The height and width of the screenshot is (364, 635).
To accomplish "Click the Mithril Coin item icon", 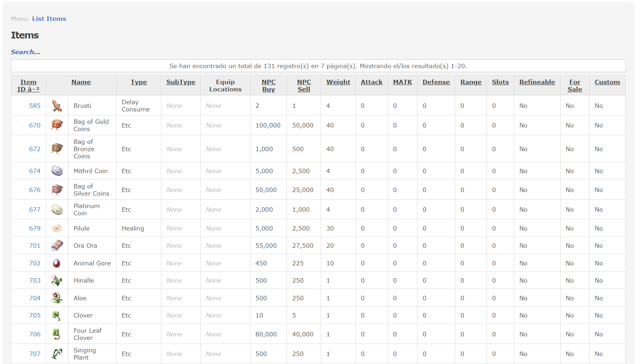I will pyautogui.click(x=57, y=171).
